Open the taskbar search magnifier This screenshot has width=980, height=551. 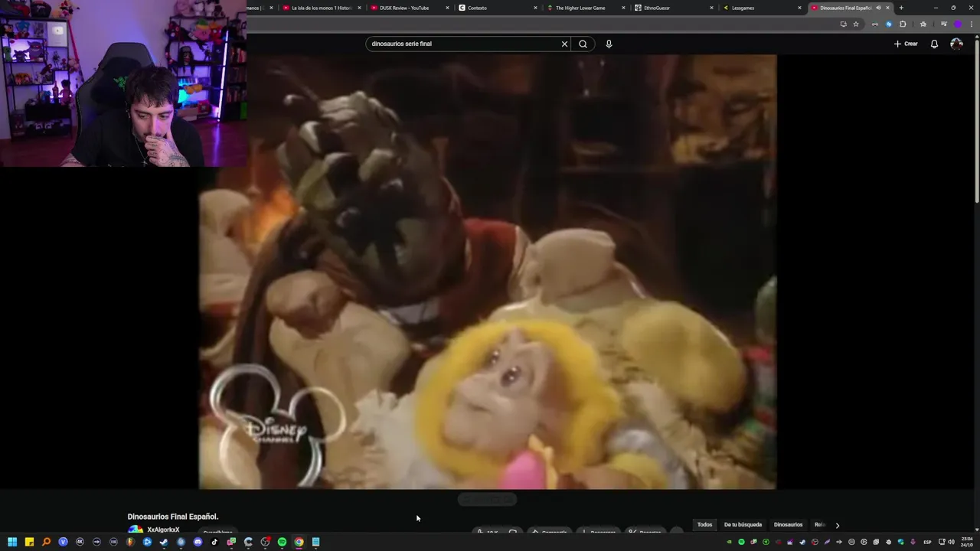[46, 542]
